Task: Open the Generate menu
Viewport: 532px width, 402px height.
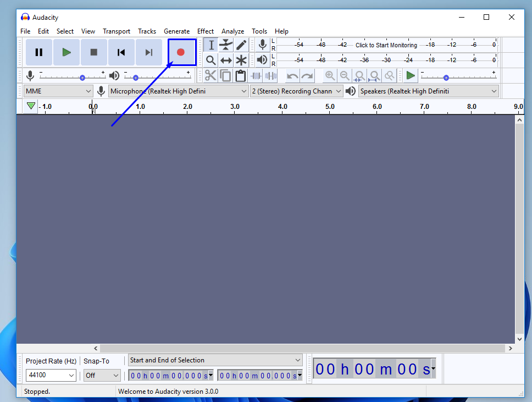Action: coord(176,31)
